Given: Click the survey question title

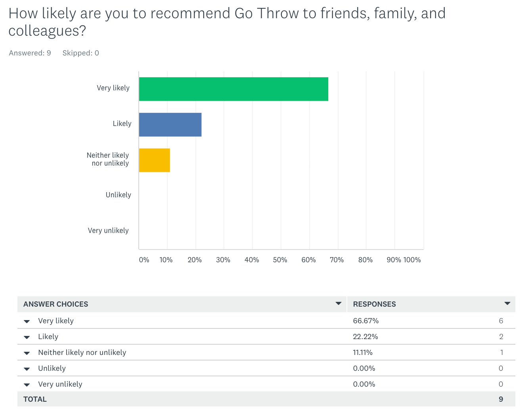Looking at the screenshot, I should point(227,22).
